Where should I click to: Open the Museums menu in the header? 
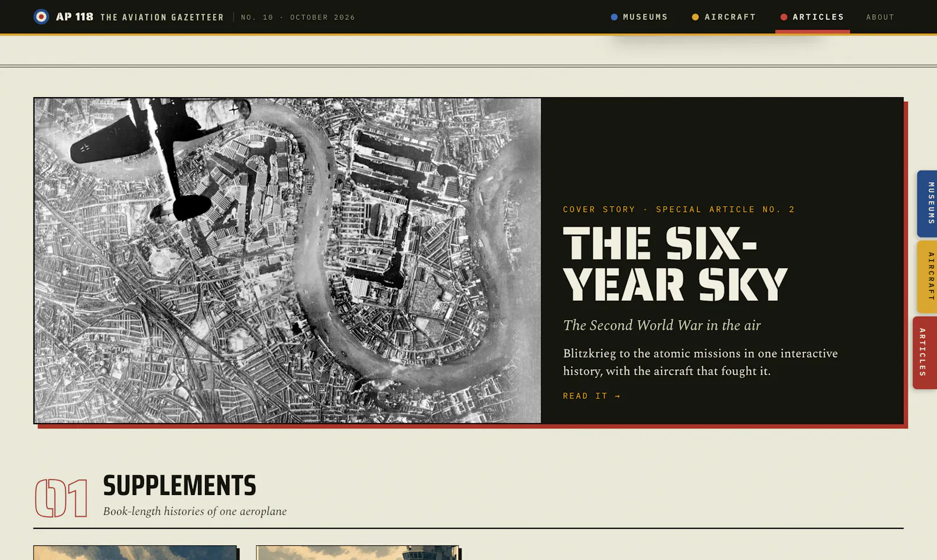[639, 17]
